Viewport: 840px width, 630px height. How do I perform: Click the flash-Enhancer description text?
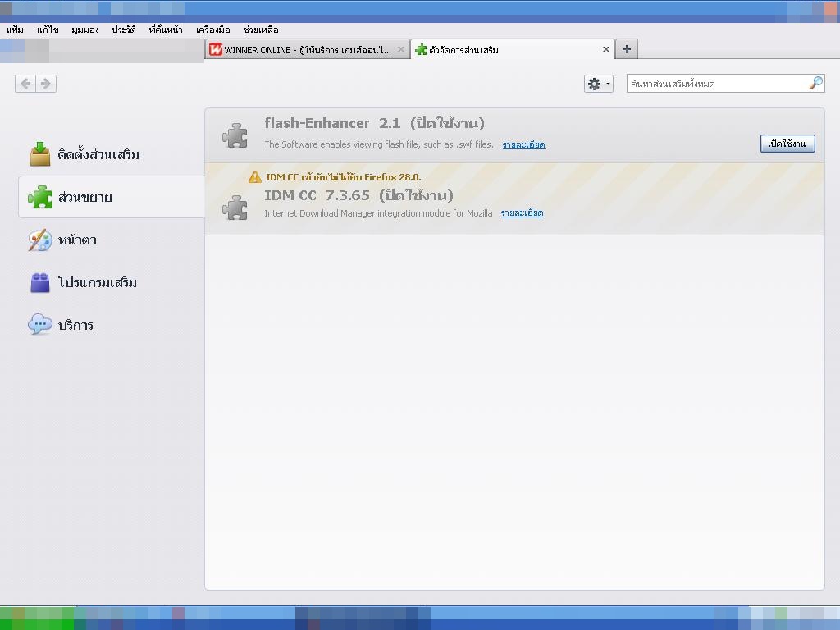coord(379,144)
